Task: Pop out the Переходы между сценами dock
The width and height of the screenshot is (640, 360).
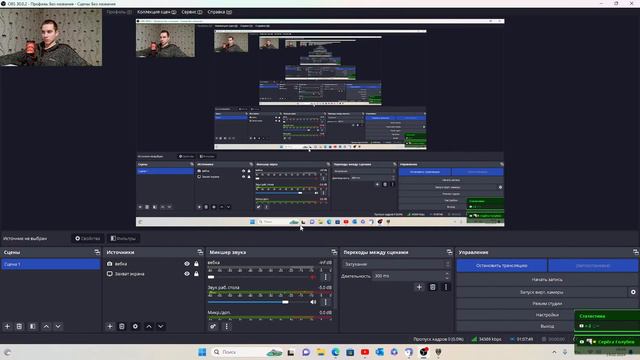Action: tap(449, 252)
